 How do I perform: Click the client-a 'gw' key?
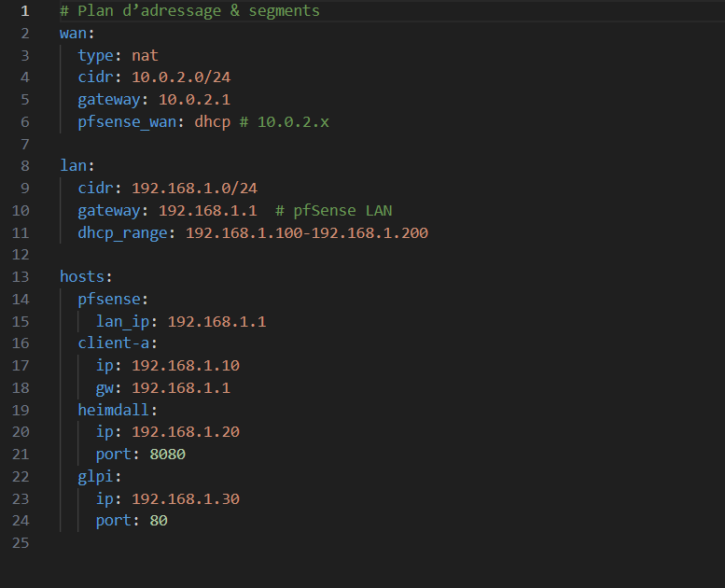(x=108, y=387)
